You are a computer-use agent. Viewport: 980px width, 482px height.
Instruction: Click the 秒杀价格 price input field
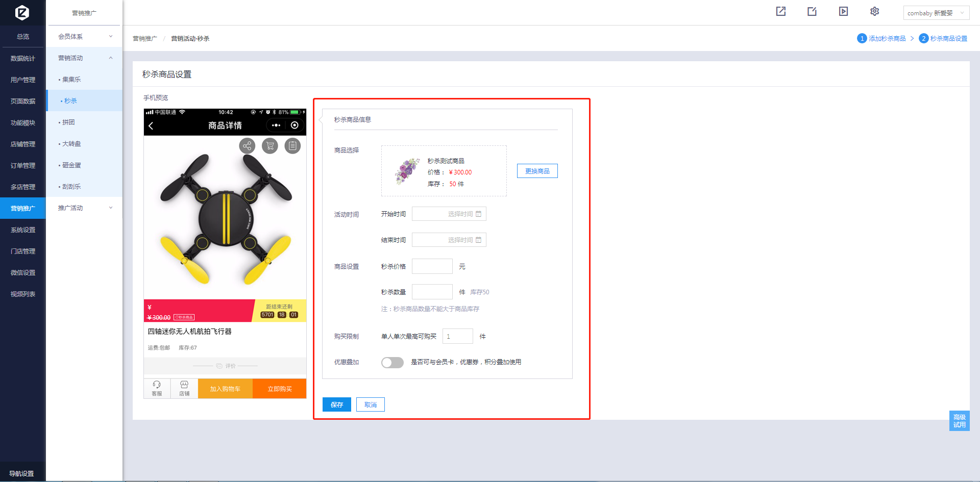432,266
